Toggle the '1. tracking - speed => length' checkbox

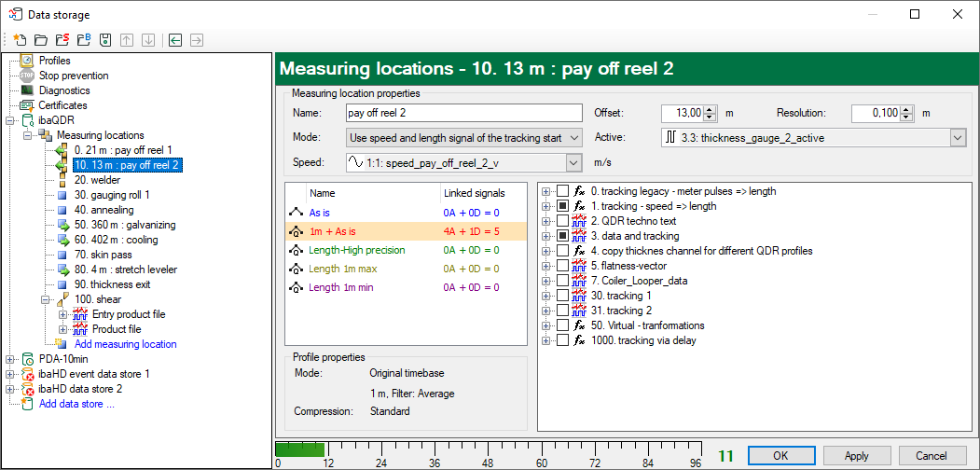tap(562, 205)
